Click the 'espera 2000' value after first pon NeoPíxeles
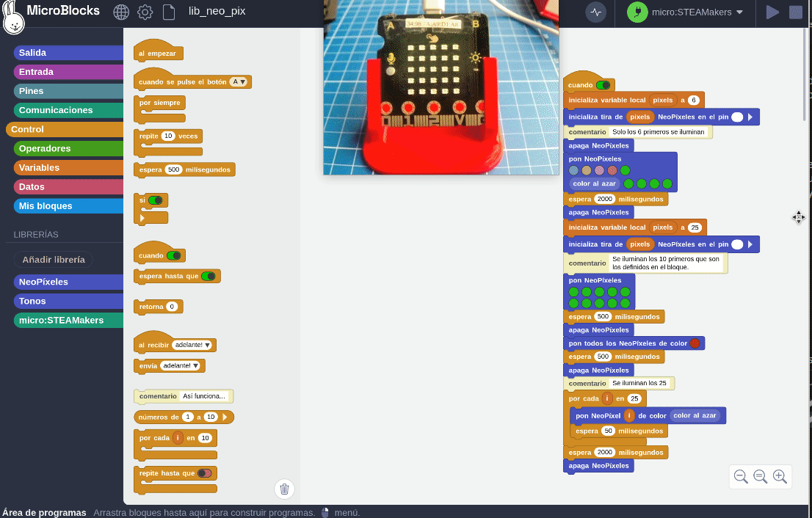 pos(604,199)
